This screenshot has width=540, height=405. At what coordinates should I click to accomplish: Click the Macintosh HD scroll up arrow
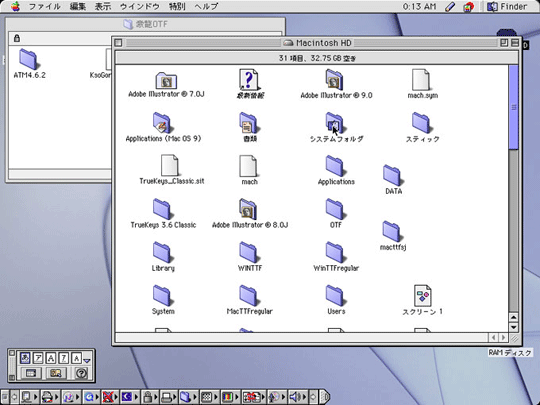click(513, 317)
